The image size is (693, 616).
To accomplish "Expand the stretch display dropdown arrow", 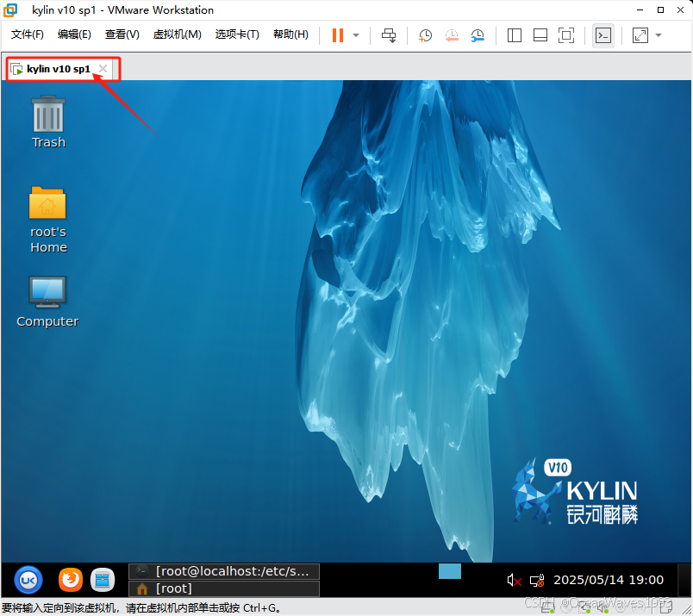I will (659, 35).
